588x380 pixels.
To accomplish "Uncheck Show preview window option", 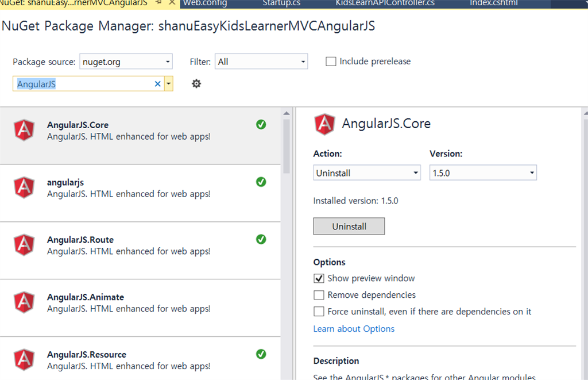I will pyautogui.click(x=319, y=279).
